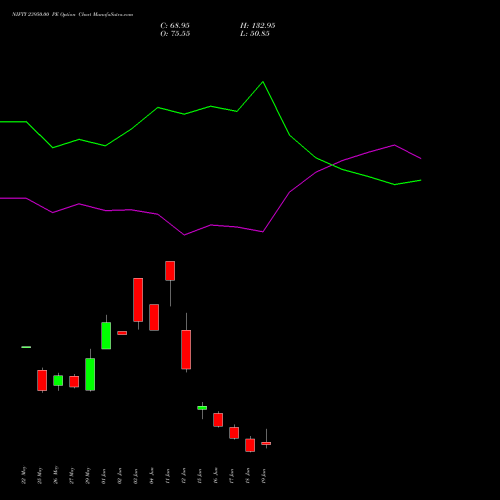The height and width of the screenshot is (500, 500).
Task: Click the 25 May date label
Action: point(40,475)
